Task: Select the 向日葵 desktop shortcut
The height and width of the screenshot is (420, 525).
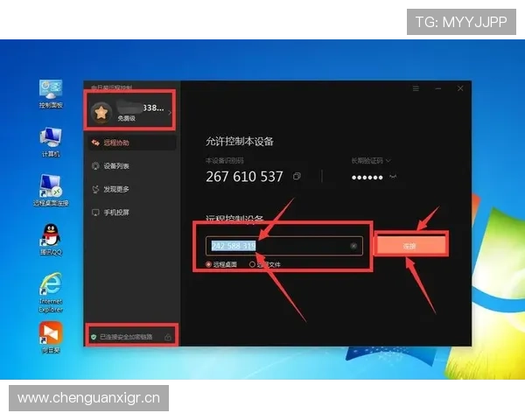Action: [51, 338]
